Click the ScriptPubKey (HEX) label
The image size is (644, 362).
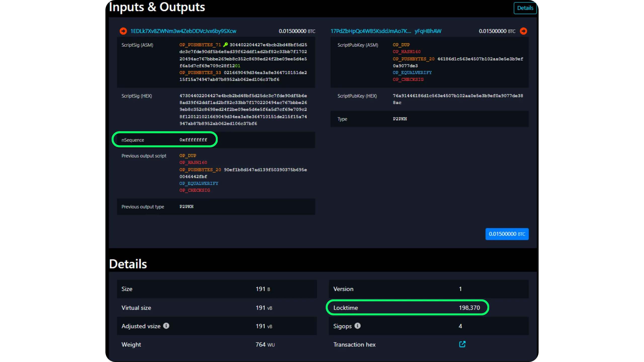[x=357, y=96]
